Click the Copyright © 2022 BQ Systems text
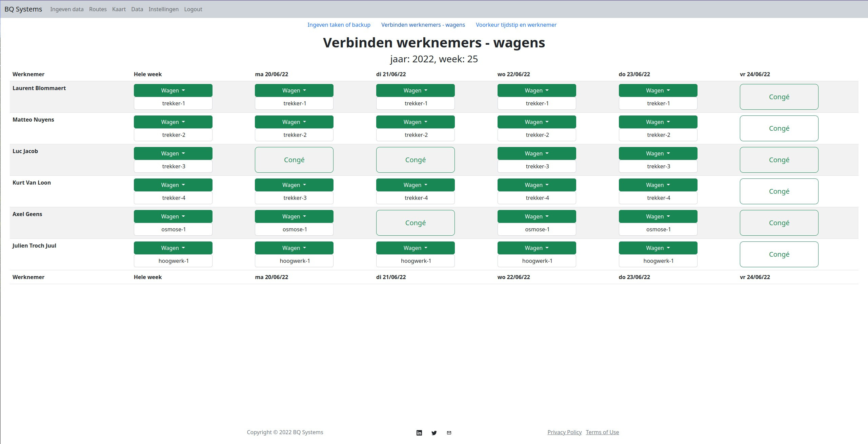 click(285, 432)
